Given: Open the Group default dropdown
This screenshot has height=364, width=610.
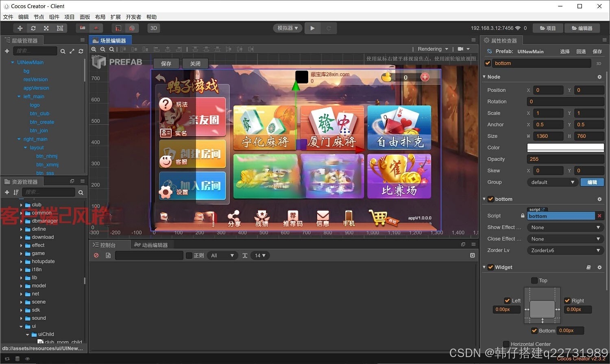Looking at the screenshot, I should 552,182.
